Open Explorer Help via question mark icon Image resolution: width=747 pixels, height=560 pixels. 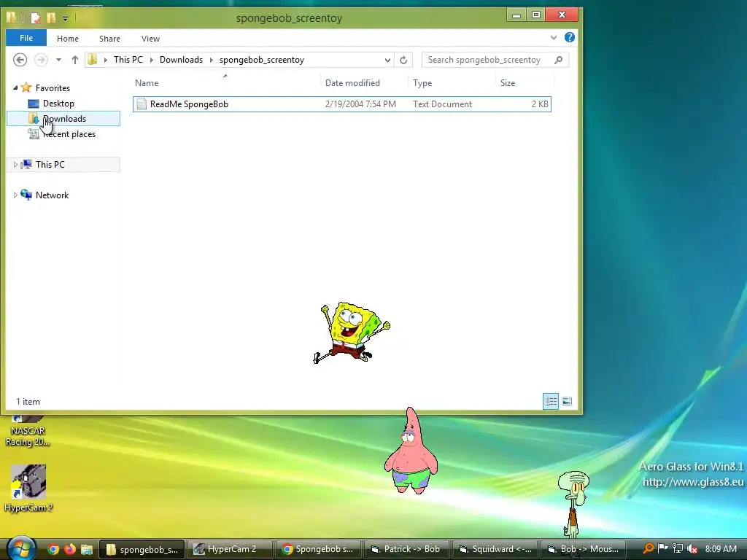pyautogui.click(x=569, y=38)
